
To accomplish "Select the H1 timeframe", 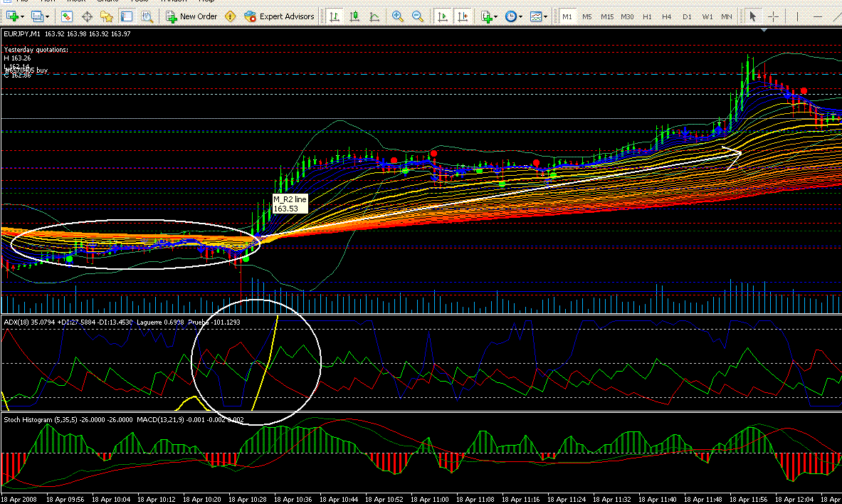I will [647, 16].
